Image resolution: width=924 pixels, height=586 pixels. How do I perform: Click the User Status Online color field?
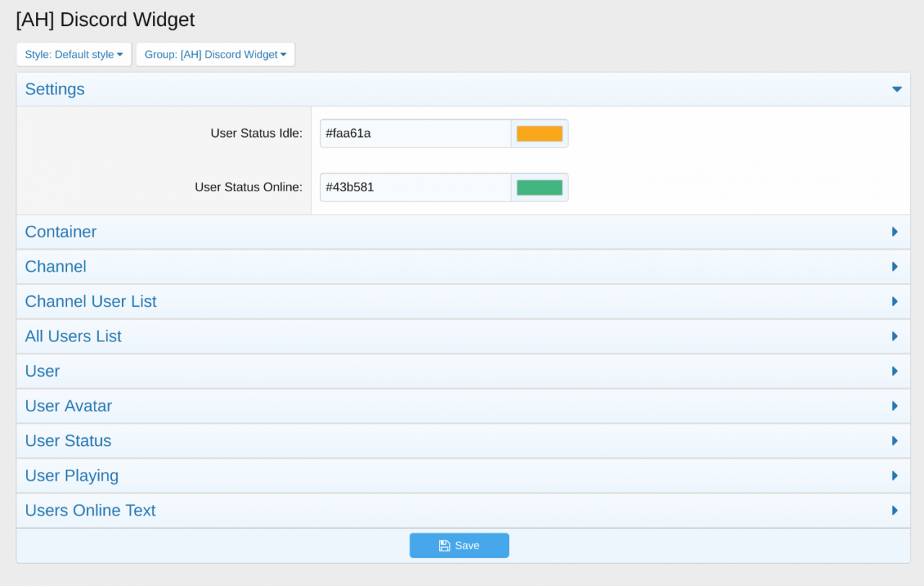pyautogui.click(x=416, y=188)
